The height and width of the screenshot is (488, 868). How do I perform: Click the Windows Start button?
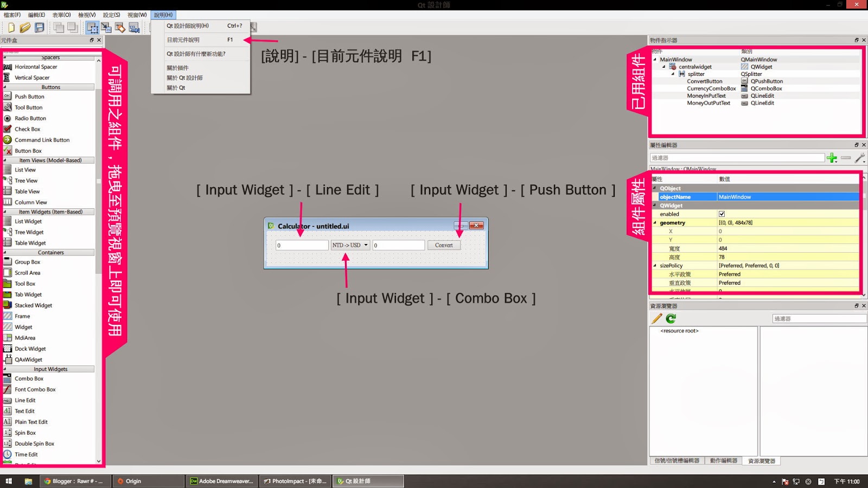pos(9,481)
